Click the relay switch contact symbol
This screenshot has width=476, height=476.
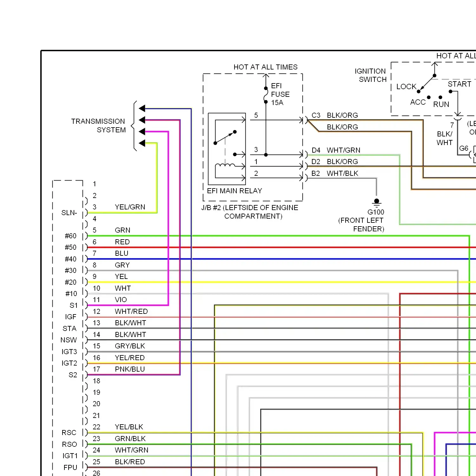[x=225, y=137]
